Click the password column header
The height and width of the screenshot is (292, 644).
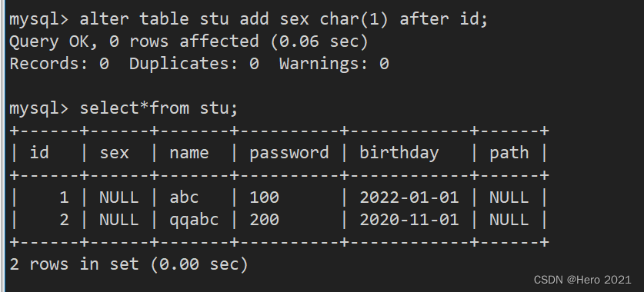tap(289, 154)
